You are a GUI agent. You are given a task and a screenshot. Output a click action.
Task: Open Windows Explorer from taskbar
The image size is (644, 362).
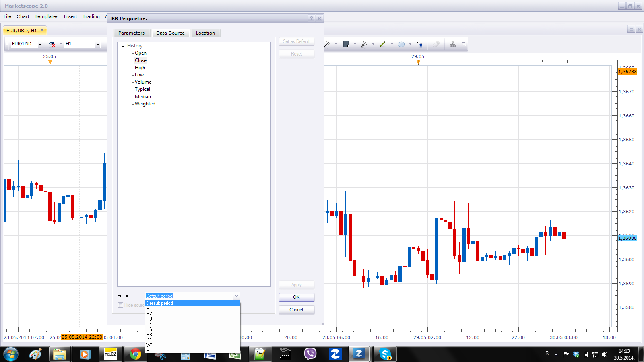(60, 354)
